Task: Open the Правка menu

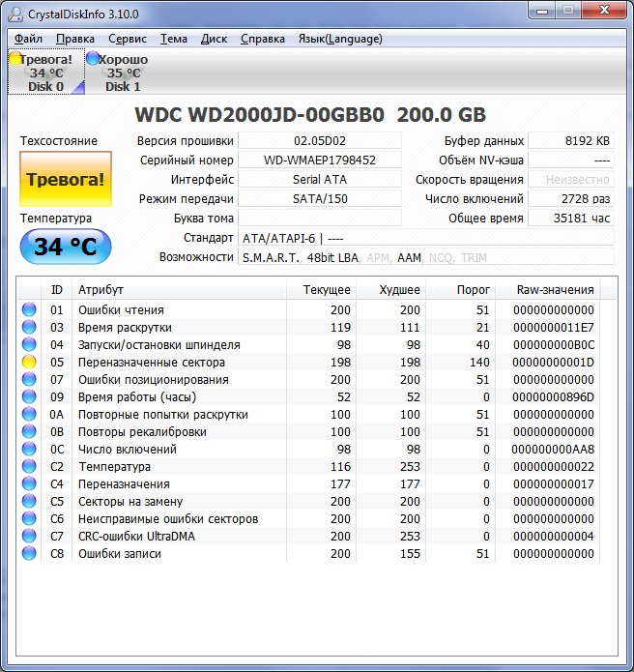Action: [75, 39]
